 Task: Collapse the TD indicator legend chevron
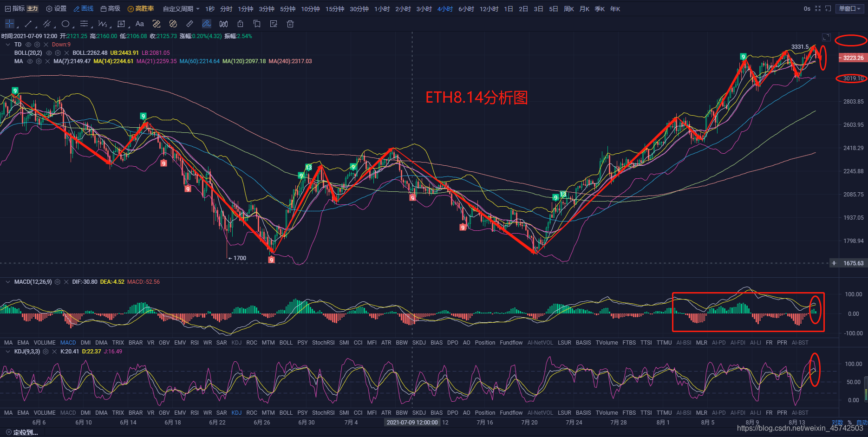click(x=8, y=45)
